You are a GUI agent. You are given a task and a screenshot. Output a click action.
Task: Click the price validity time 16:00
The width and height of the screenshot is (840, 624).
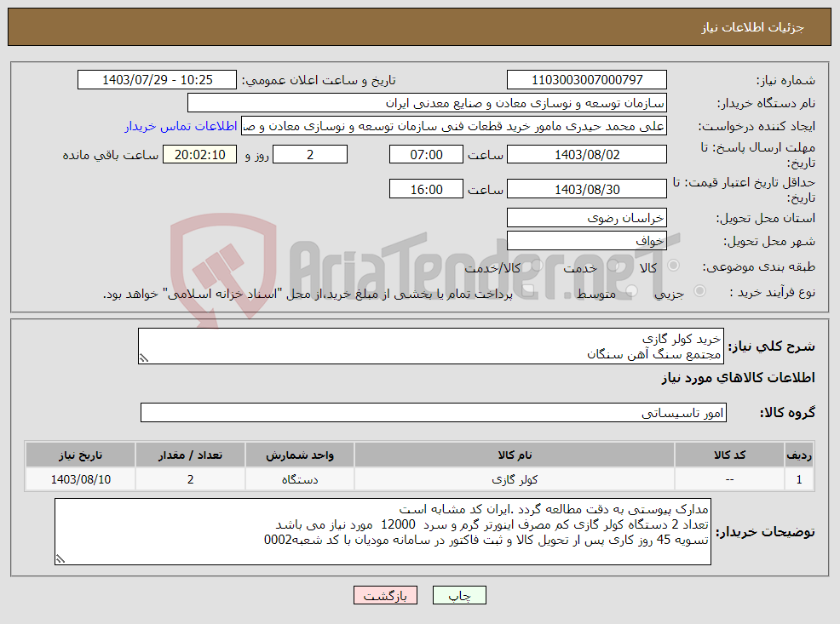pos(426,190)
